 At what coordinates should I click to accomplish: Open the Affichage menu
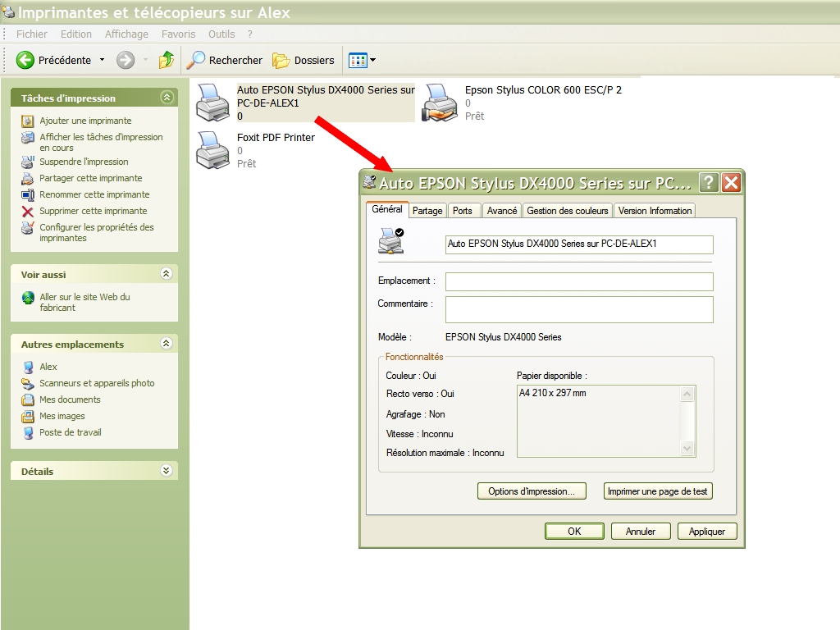[126, 34]
